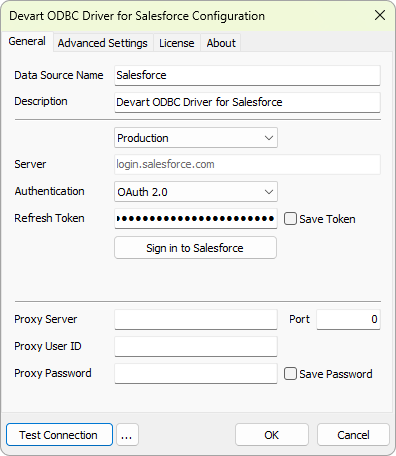Open the Production environment dropdown
This screenshot has height=456, width=396.
196,138
